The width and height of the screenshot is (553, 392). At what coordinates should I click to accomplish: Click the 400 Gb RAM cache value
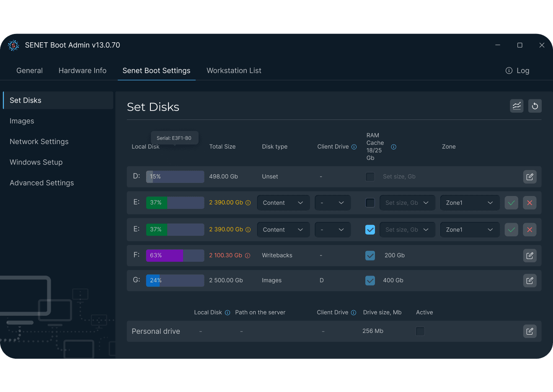[x=393, y=281]
